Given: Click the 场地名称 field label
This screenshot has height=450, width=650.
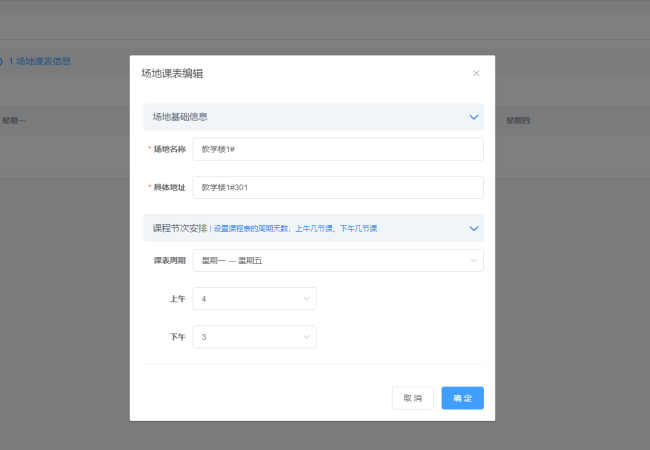Looking at the screenshot, I should click(170, 149).
